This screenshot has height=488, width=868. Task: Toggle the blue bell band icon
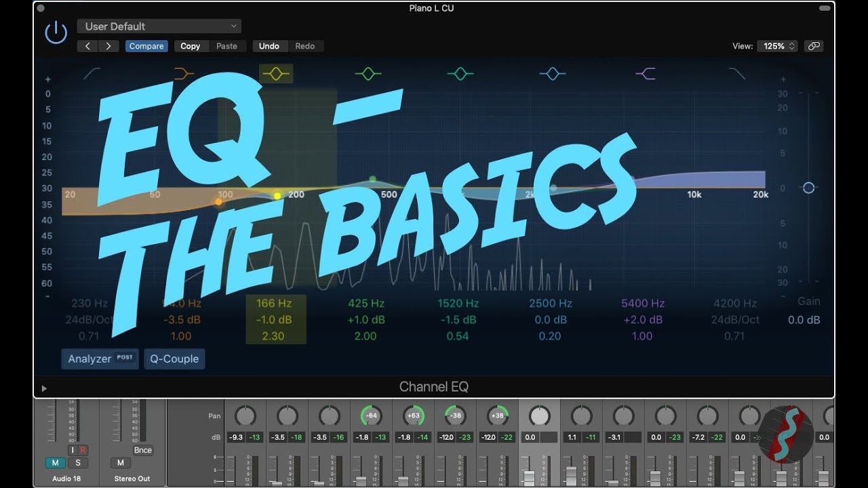pos(553,74)
